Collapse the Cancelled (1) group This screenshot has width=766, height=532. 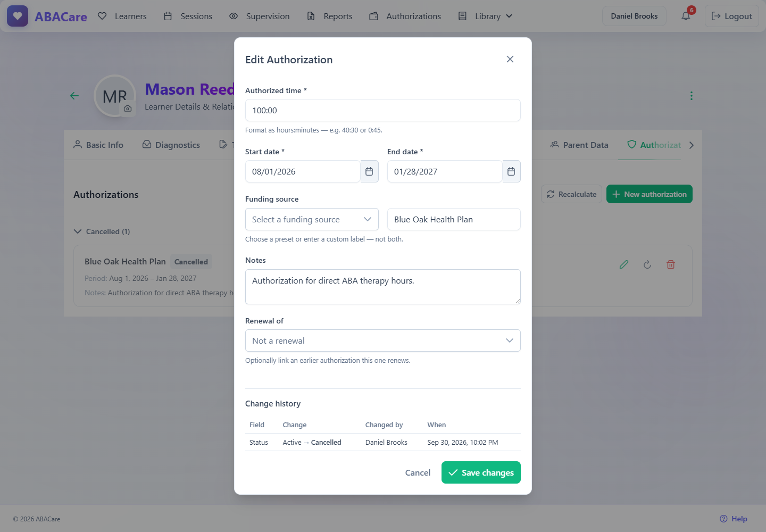(102, 231)
